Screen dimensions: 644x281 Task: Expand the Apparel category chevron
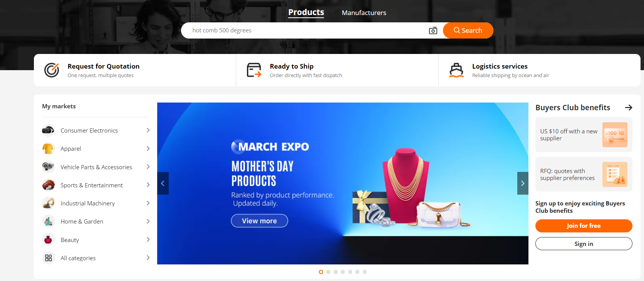[x=148, y=148]
